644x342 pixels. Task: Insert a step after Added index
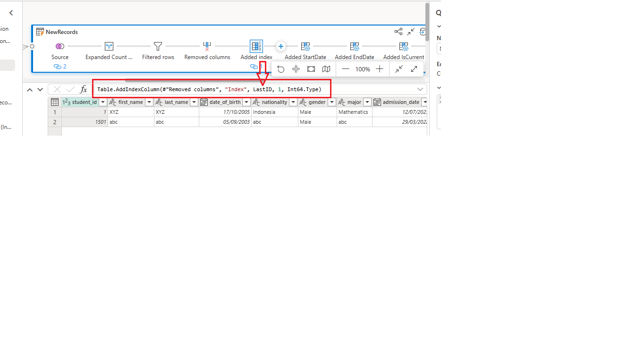pyautogui.click(x=280, y=46)
